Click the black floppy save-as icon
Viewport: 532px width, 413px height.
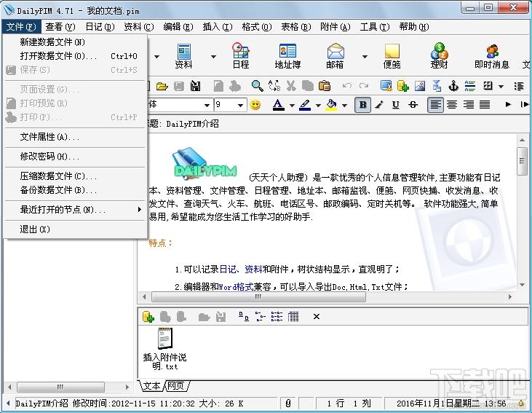(195, 86)
